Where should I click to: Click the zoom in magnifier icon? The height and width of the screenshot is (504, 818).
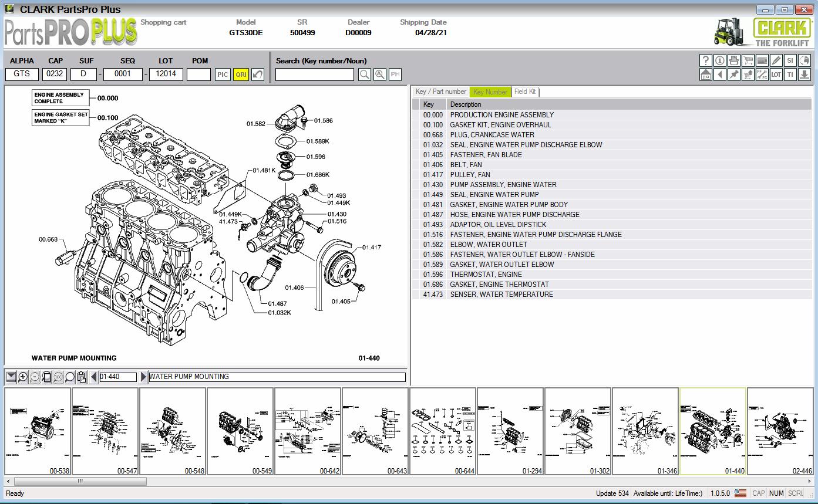point(23,377)
